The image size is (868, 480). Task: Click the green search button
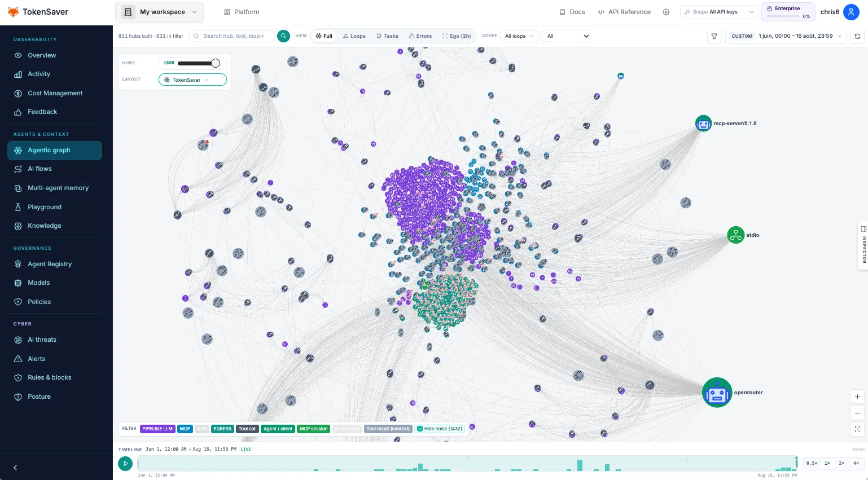283,36
